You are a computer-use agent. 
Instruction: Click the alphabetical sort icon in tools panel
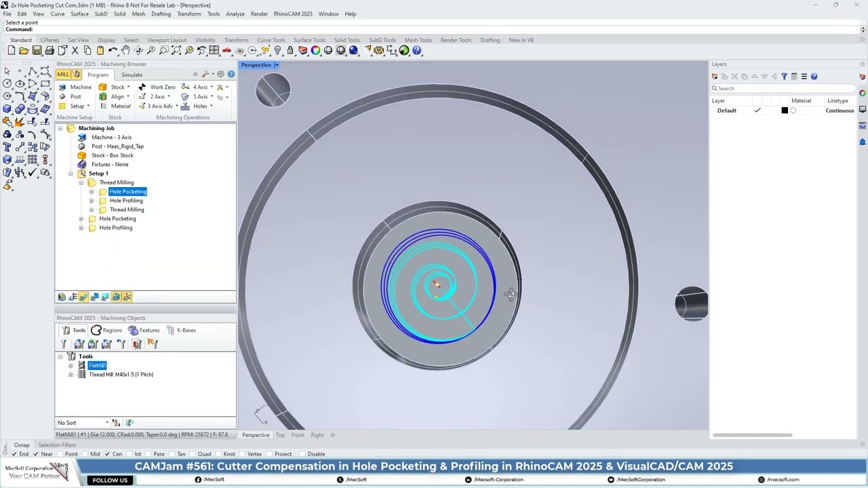(116, 423)
